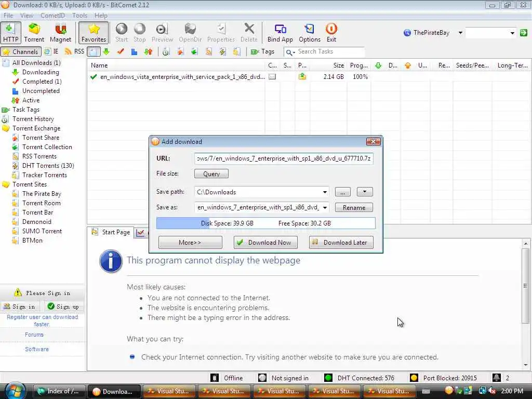This screenshot has width=532, height=399.
Task: Click the green search go button
Action: tap(524, 33)
